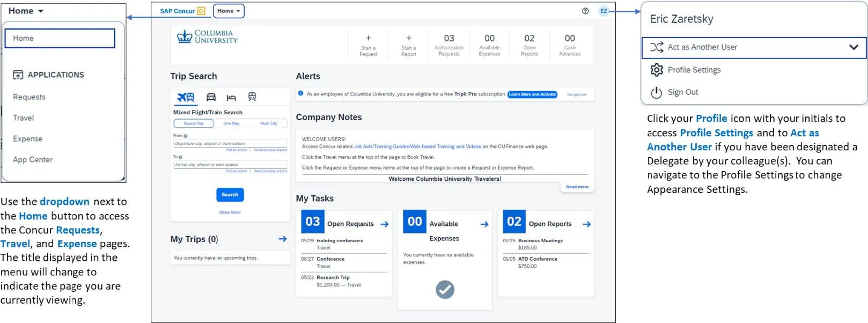The width and height of the screenshot is (868, 323).
Task: Click the Show More link
Action: click(230, 212)
